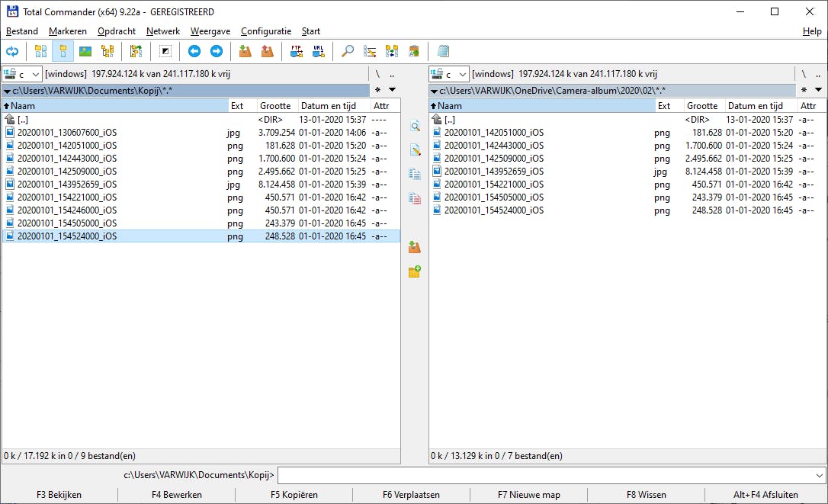Open the multi-rename tool icon

click(x=370, y=51)
